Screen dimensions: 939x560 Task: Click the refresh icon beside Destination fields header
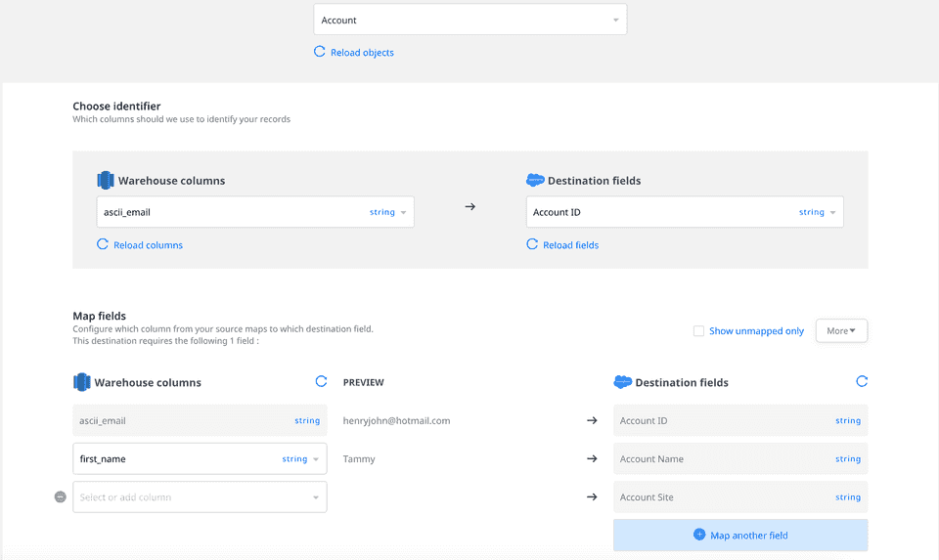pos(862,382)
